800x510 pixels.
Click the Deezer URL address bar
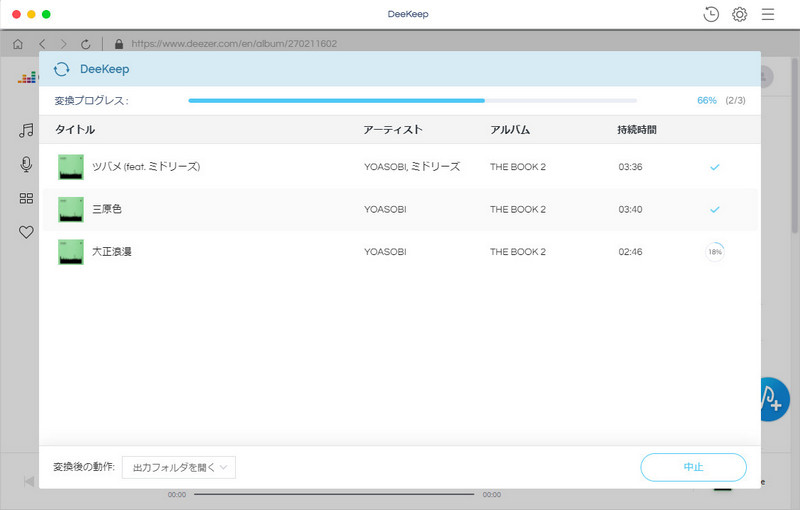coord(234,44)
